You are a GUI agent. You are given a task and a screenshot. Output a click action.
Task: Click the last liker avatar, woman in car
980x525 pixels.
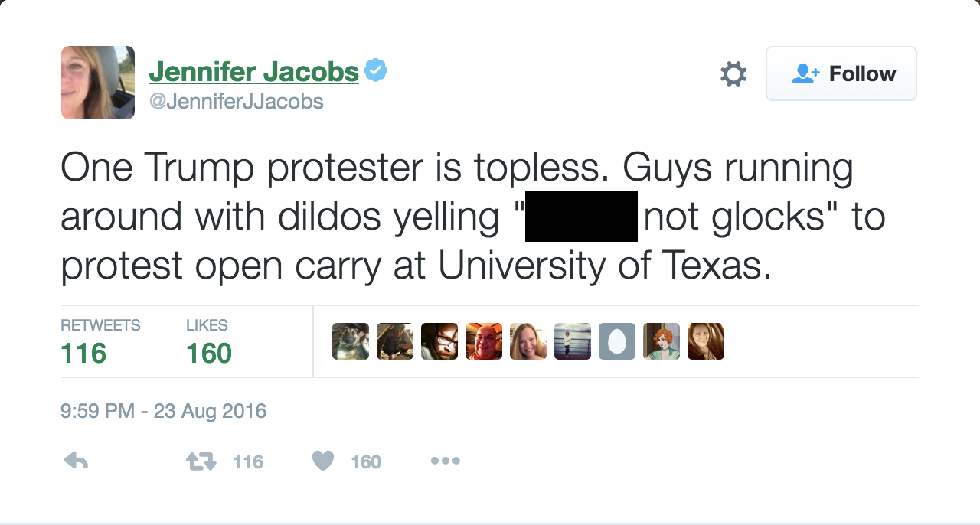(706, 341)
